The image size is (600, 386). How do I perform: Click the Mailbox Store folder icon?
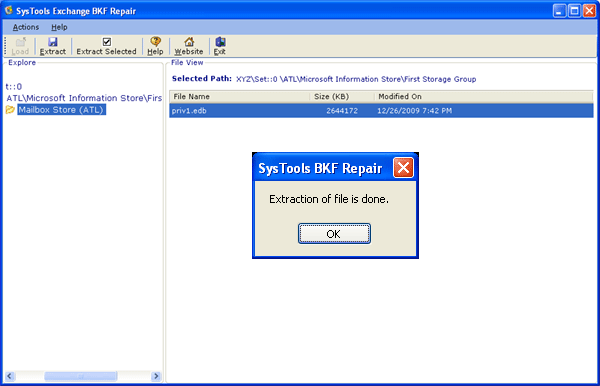pos(10,110)
